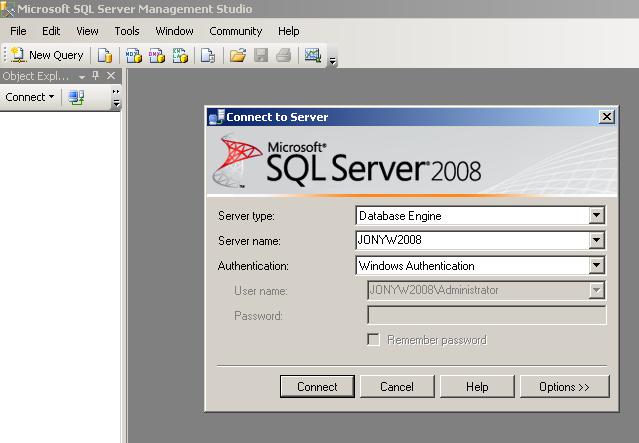Open the Window menu
The image size is (639, 443).
click(x=174, y=31)
